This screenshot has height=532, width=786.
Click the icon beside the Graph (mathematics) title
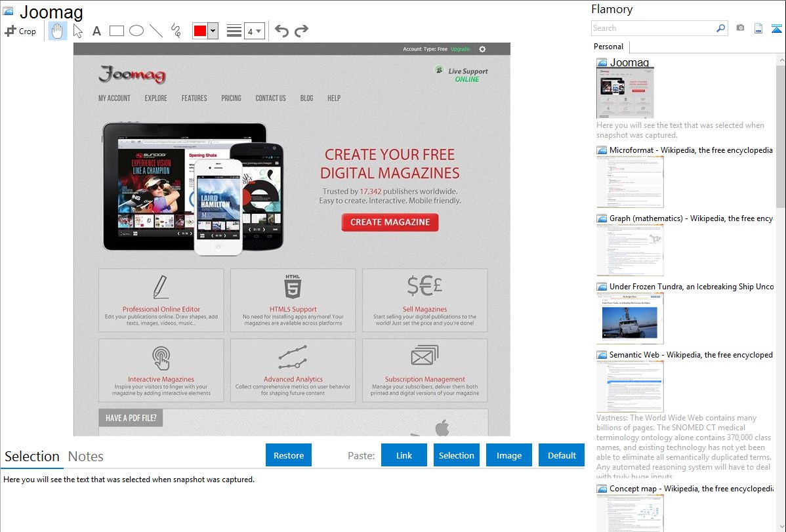pyautogui.click(x=602, y=218)
